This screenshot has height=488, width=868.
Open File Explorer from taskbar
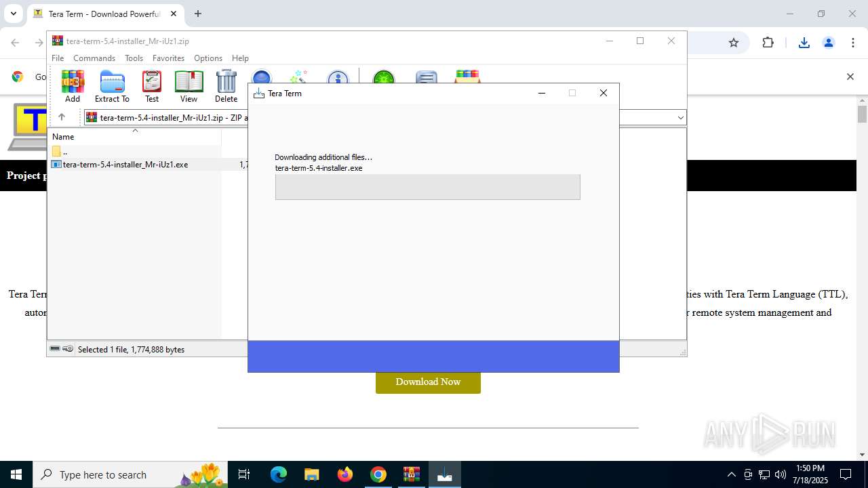point(311,474)
